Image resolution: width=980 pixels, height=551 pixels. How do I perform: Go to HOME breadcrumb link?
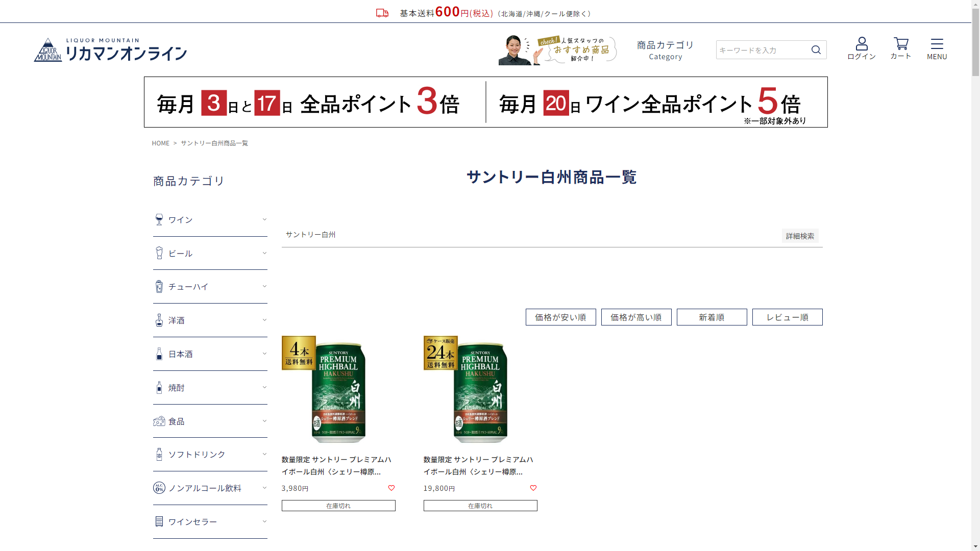point(160,143)
